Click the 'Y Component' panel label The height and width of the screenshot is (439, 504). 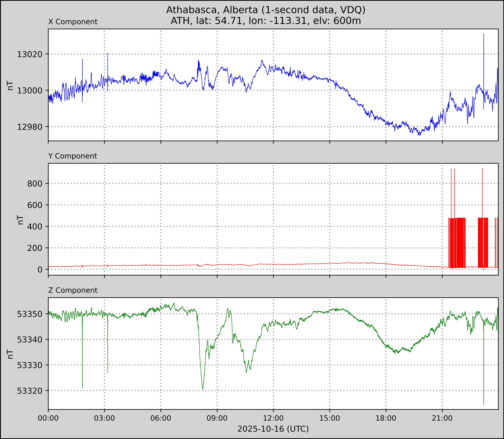[73, 156]
